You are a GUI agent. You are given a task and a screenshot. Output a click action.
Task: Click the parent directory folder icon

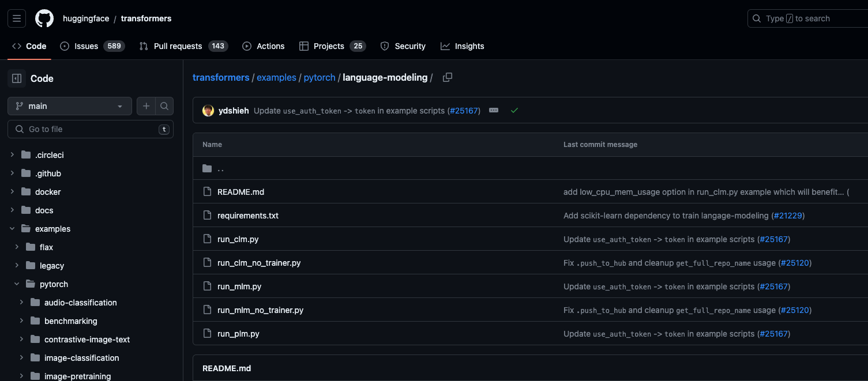tap(208, 168)
